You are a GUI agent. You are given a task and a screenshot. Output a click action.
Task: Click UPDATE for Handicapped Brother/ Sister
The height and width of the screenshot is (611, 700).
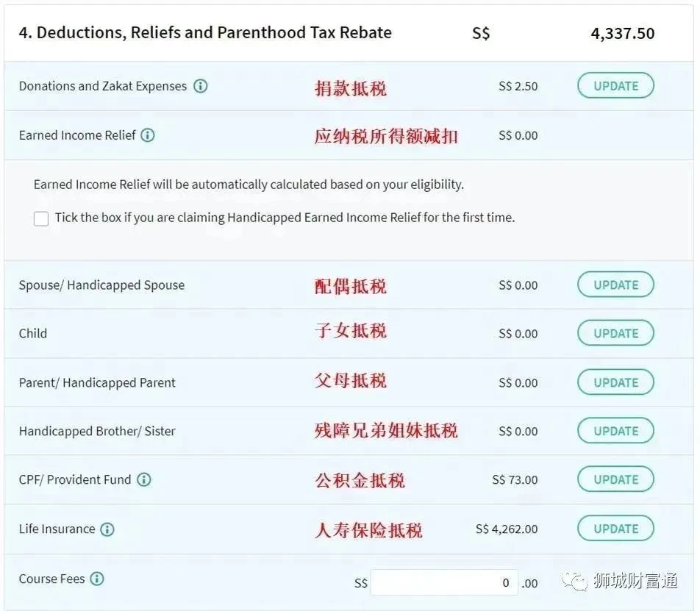pyautogui.click(x=615, y=431)
